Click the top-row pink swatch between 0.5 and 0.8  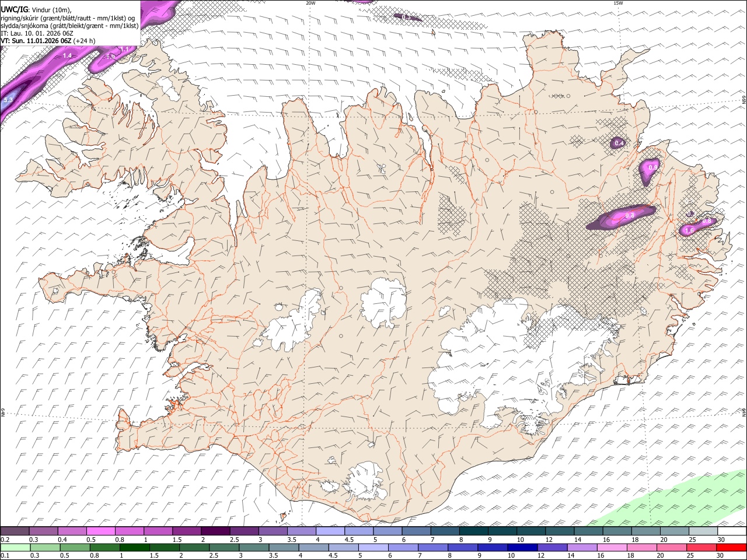pos(102,531)
